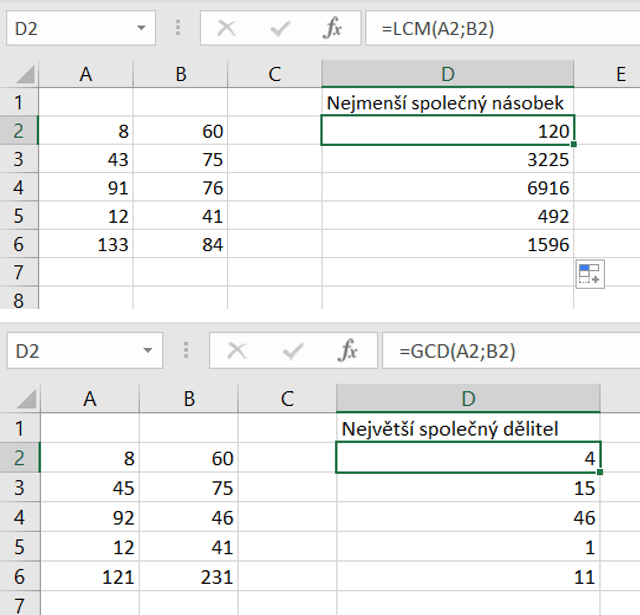Select column D header in the upper sheet
640x615 pixels.
click(x=447, y=73)
